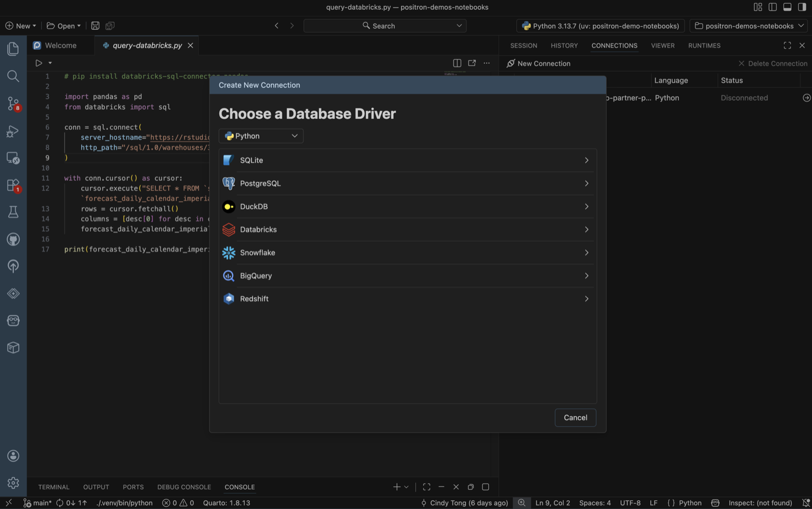Split the editor to the right
Image resolution: width=812 pixels, height=509 pixels.
pos(457,63)
